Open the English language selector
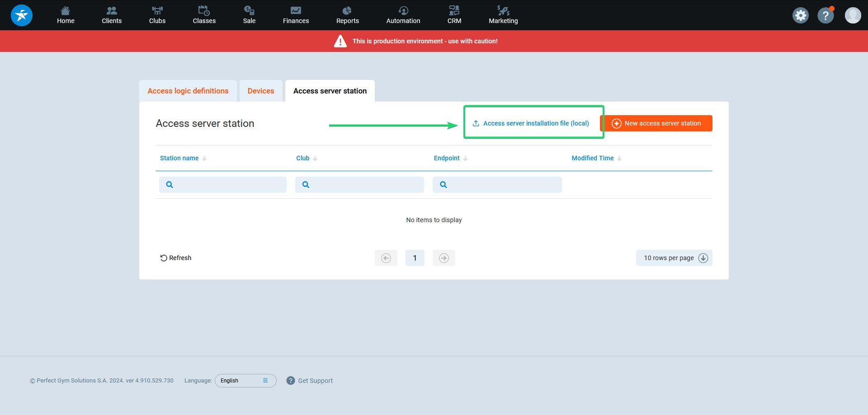 (245, 381)
